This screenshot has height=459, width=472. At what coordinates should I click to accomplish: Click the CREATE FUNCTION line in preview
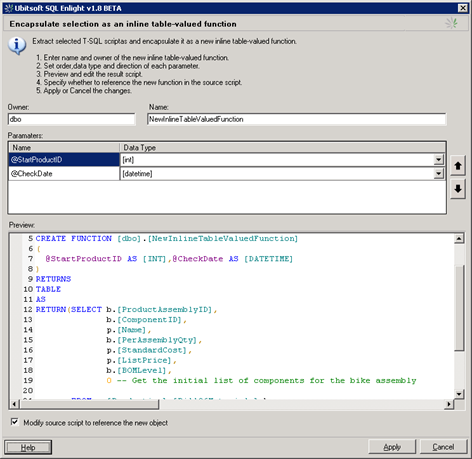tap(167, 239)
